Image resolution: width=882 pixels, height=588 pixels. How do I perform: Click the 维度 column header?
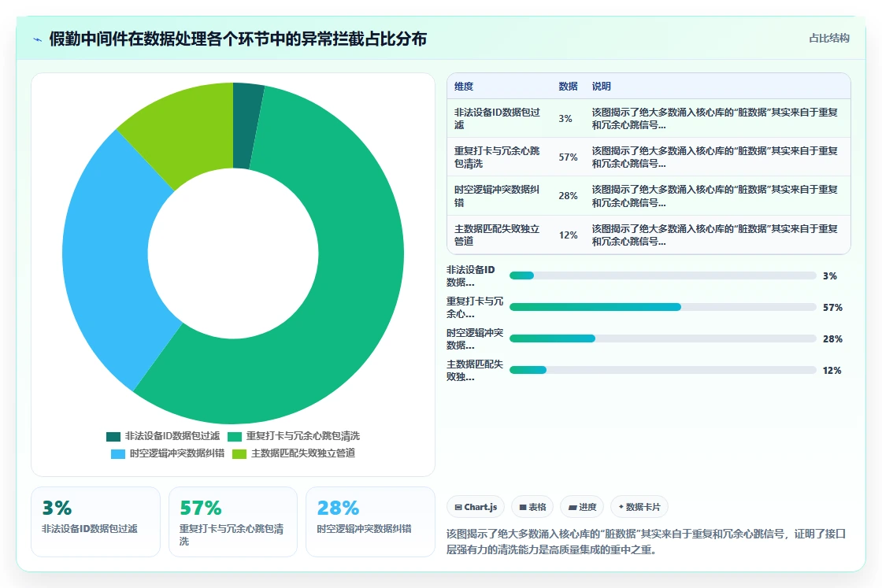coord(464,87)
